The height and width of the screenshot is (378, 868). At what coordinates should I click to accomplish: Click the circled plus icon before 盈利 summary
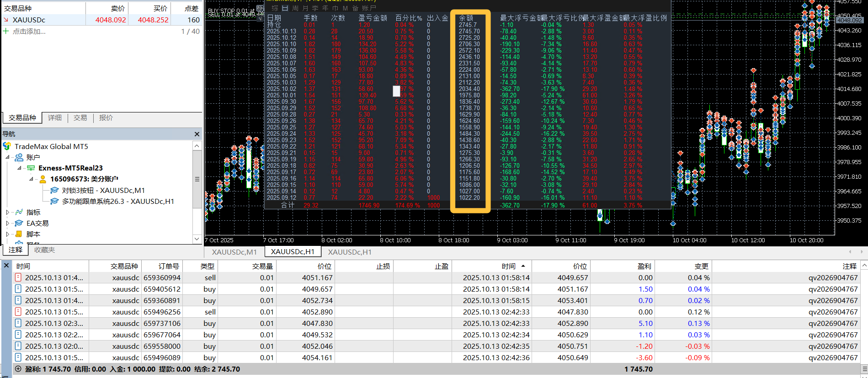pyautogui.click(x=18, y=369)
